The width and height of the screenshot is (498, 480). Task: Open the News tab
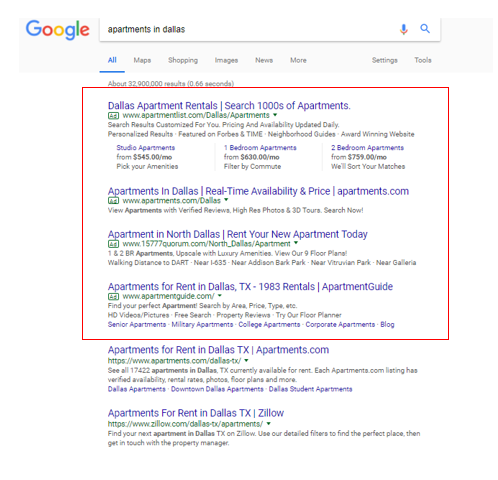pyautogui.click(x=264, y=60)
